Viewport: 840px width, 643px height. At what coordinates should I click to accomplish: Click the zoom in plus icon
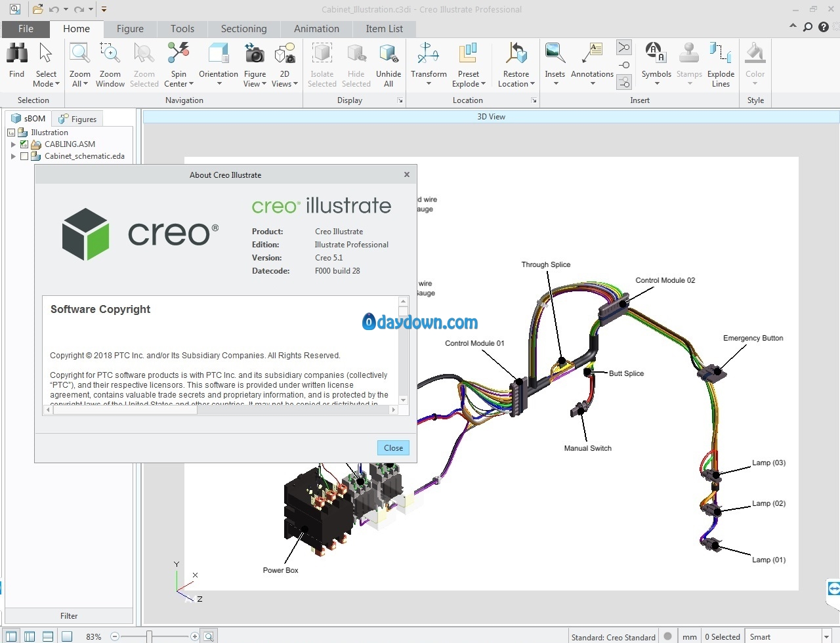coord(194,636)
